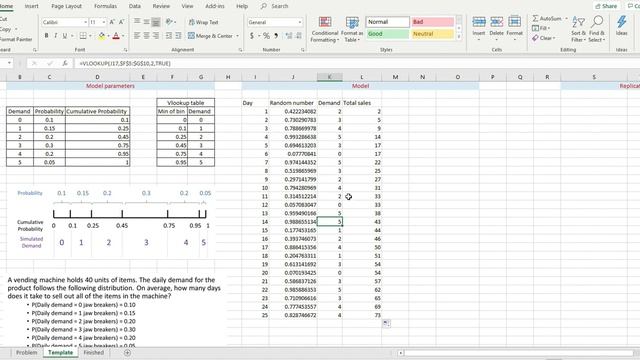Apply Comma Style format
640x360 pixels.
click(x=276, y=36)
